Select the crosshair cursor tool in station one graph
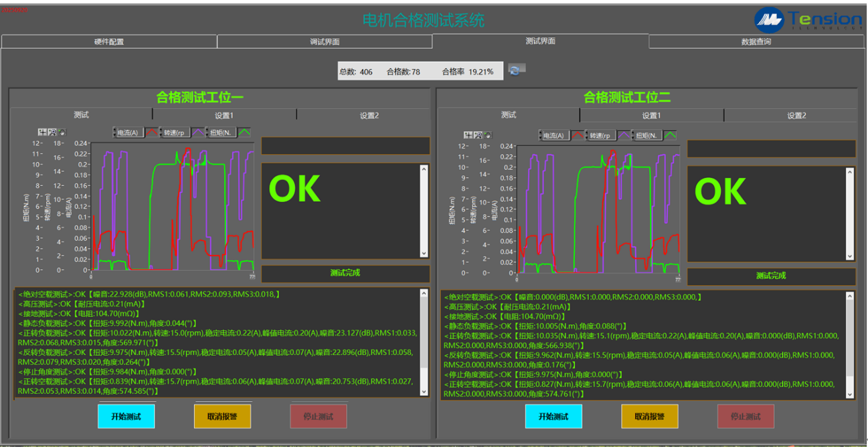 pos(42,132)
